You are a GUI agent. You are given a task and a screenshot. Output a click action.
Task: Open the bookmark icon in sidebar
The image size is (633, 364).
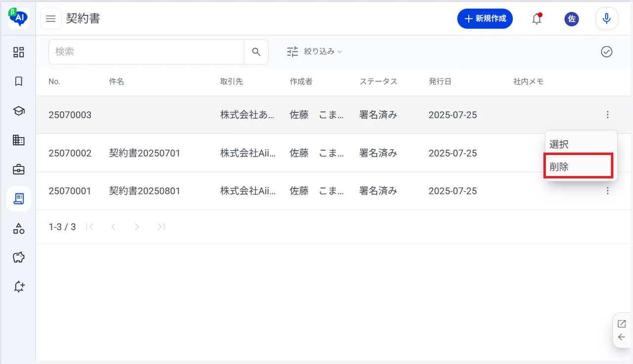point(19,81)
